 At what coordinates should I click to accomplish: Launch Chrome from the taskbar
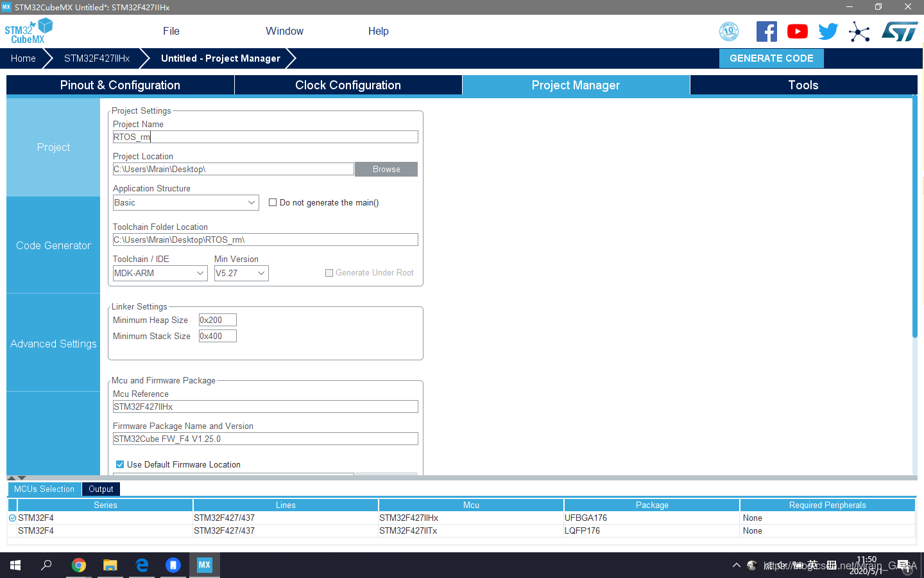point(79,565)
